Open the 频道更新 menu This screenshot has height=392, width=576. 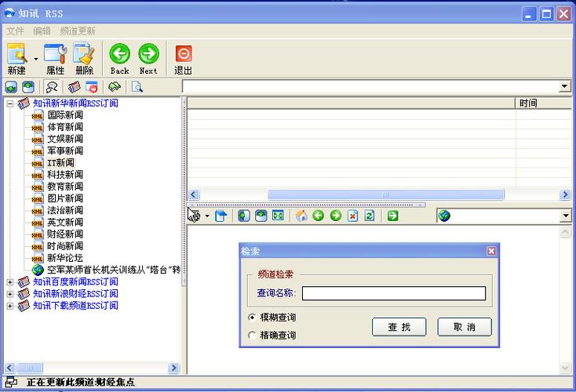78,31
